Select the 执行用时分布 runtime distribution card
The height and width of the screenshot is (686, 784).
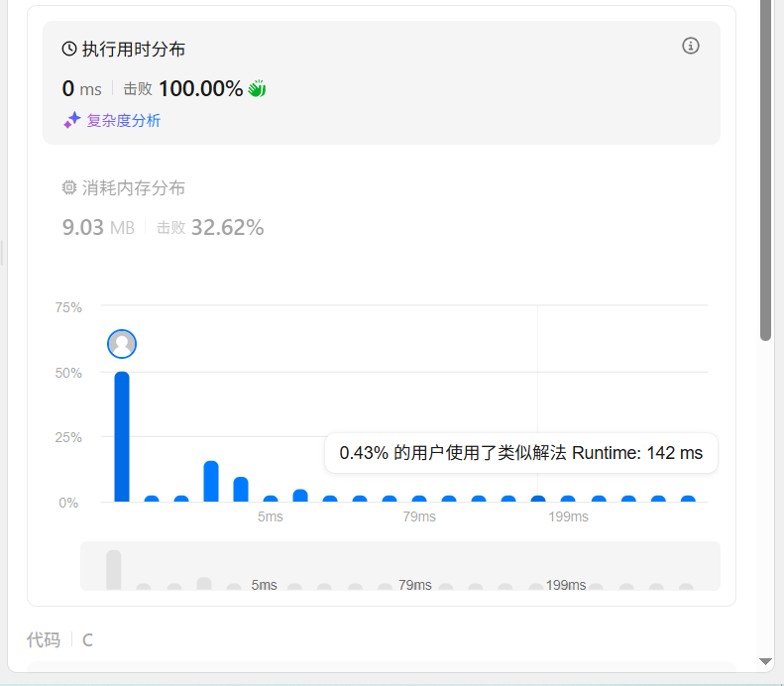381,82
